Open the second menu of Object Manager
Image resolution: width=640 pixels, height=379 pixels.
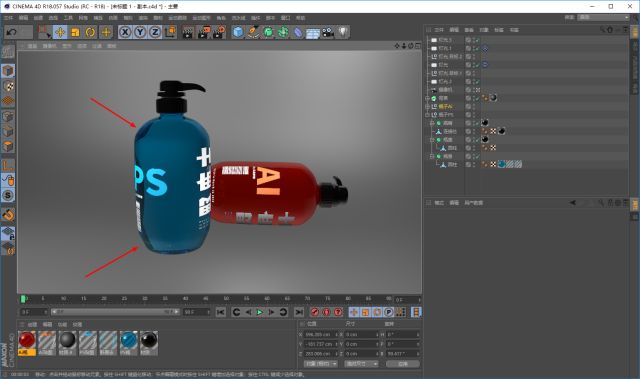point(454,30)
